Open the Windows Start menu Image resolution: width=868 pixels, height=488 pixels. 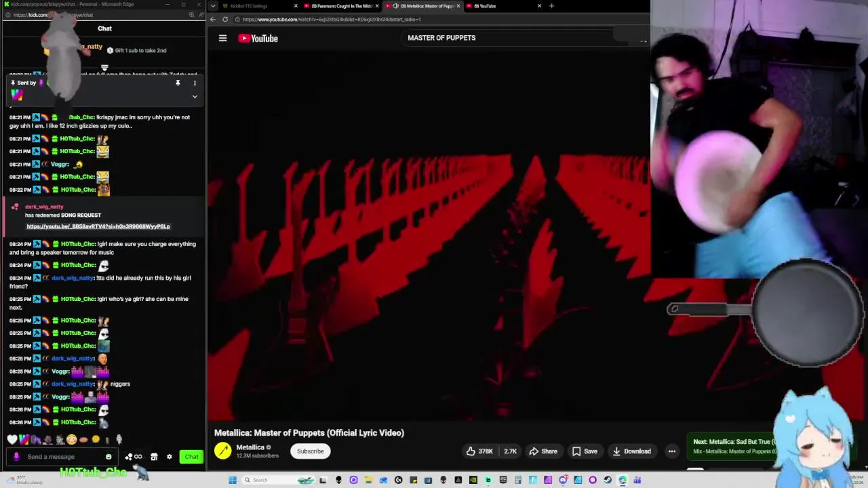tap(233, 480)
